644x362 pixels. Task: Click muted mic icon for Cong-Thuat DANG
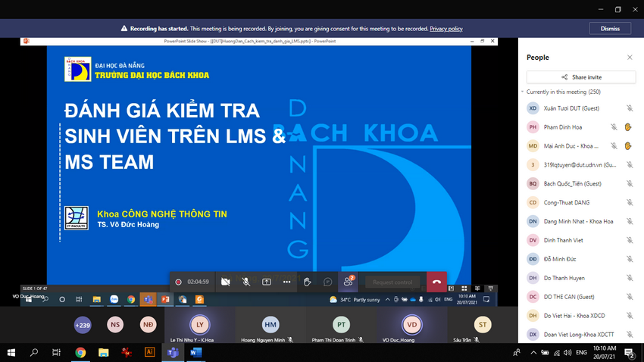point(630,203)
